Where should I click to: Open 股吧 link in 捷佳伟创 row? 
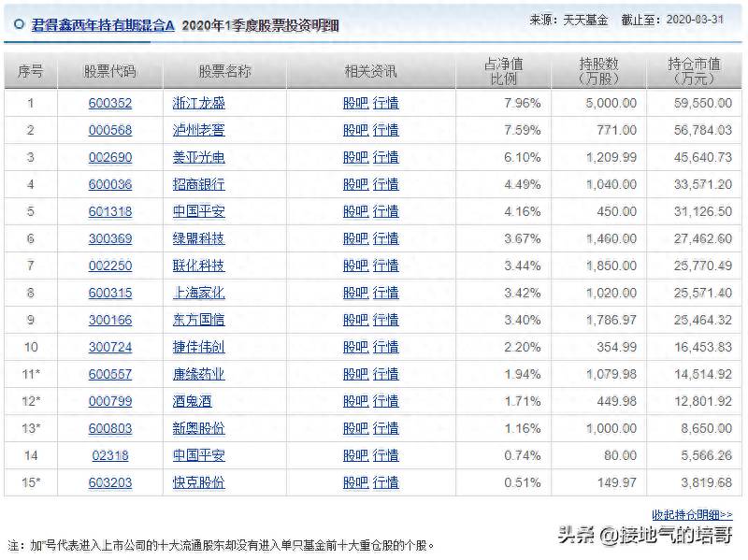pyautogui.click(x=356, y=347)
